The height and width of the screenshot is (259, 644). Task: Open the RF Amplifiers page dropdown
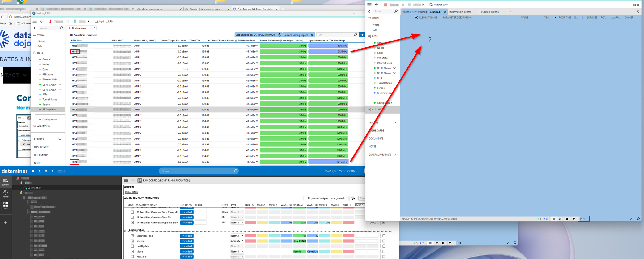click(x=82, y=28)
